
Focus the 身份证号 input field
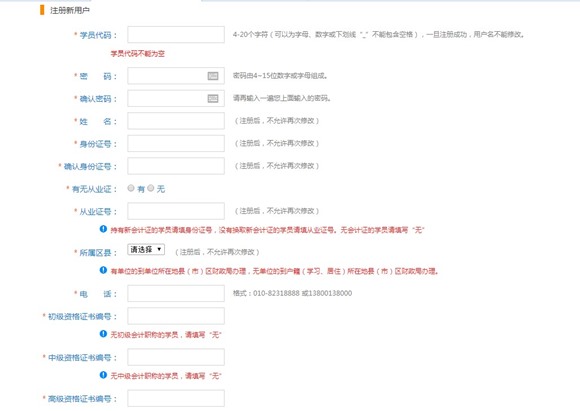click(176, 144)
